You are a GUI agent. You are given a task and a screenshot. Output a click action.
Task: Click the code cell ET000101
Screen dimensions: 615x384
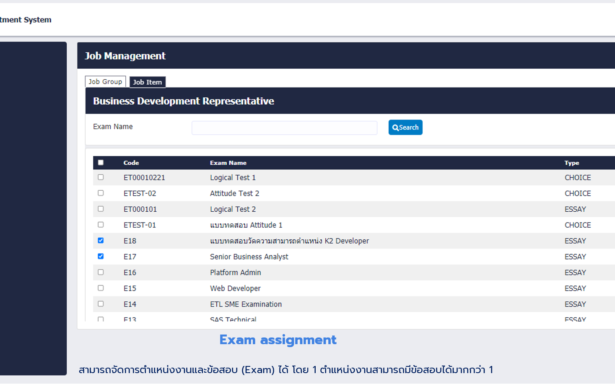(x=140, y=209)
